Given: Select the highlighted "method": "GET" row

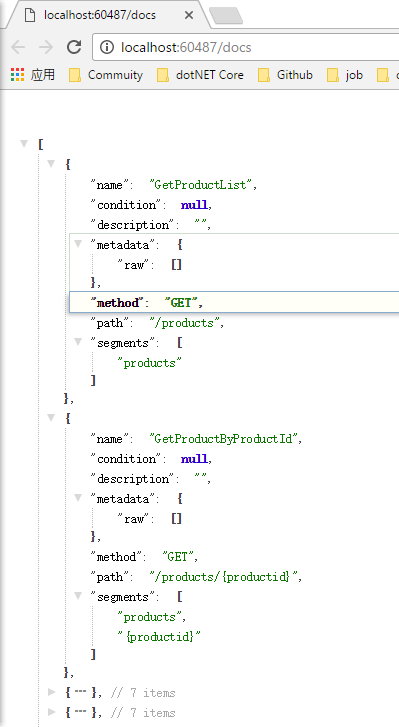Looking at the screenshot, I should 234,303.
